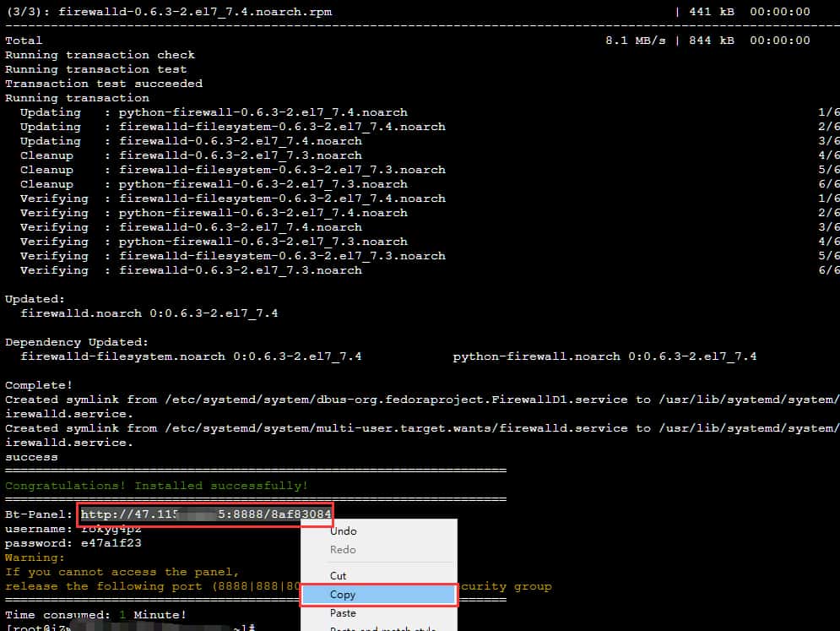Screen dimensions: 840x631
Task: Click the orange "Warning:" text
Action: click(35, 558)
